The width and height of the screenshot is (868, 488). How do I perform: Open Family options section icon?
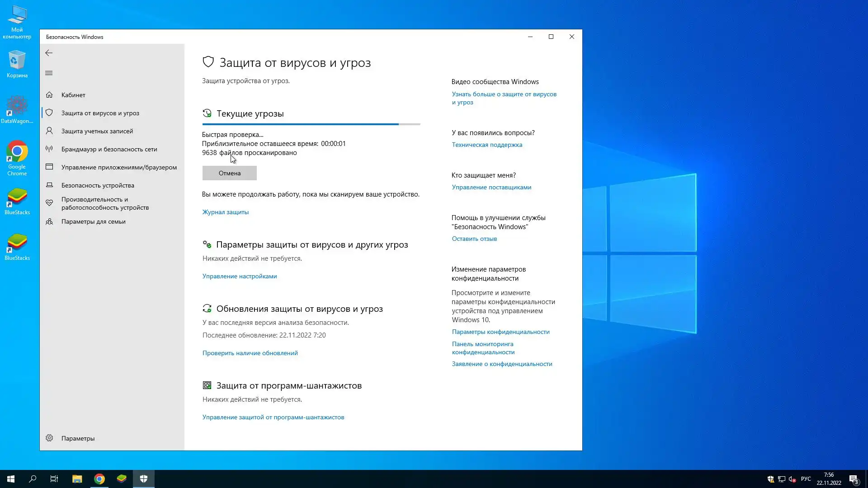tap(49, 221)
